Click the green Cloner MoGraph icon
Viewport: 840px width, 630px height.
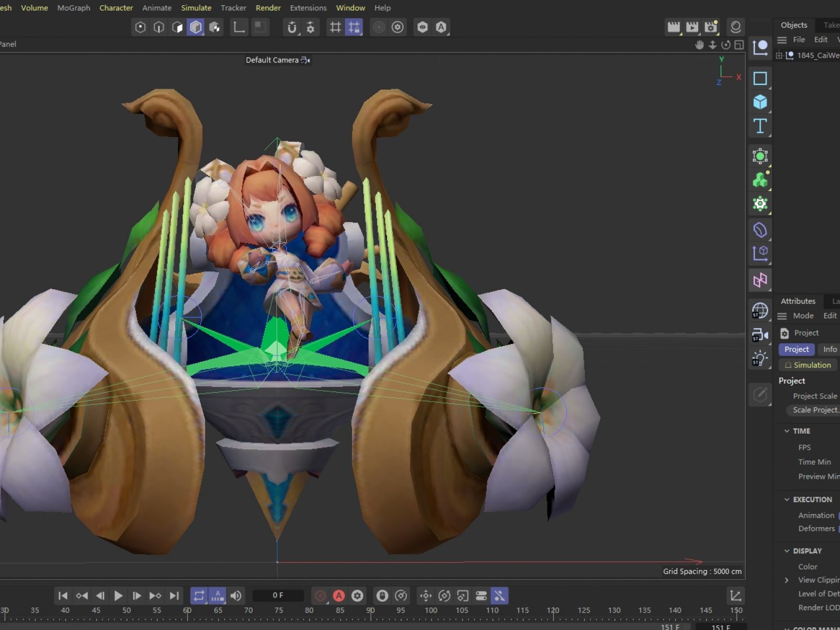(760, 180)
